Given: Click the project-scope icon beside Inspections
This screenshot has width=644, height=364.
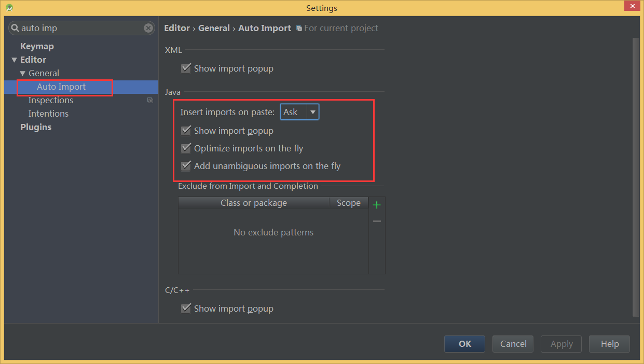Looking at the screenshot, I should pos(150,101).
